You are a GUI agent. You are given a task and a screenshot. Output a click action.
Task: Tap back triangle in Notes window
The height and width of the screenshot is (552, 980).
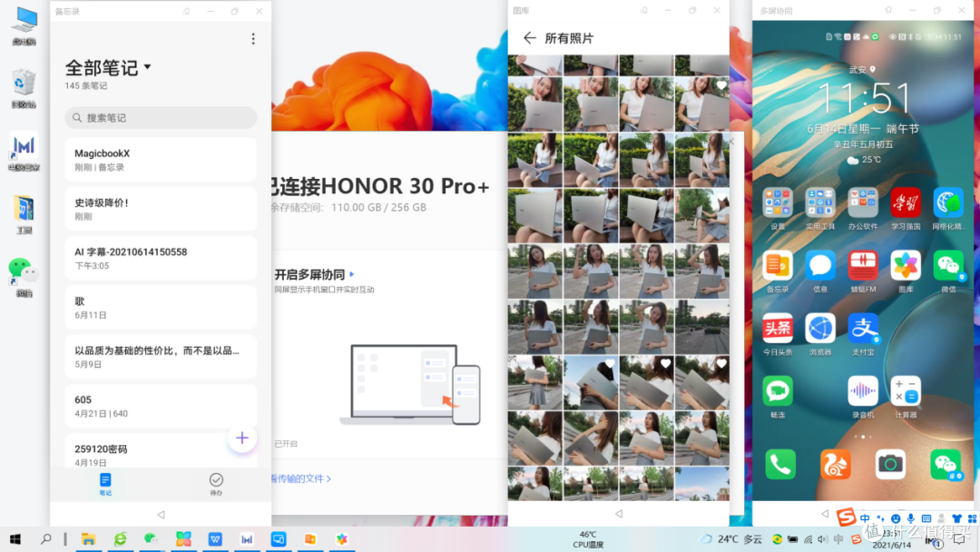click(162, 515)
